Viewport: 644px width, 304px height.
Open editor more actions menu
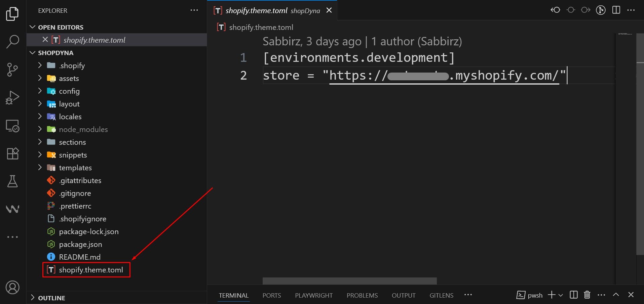(631, 10)
